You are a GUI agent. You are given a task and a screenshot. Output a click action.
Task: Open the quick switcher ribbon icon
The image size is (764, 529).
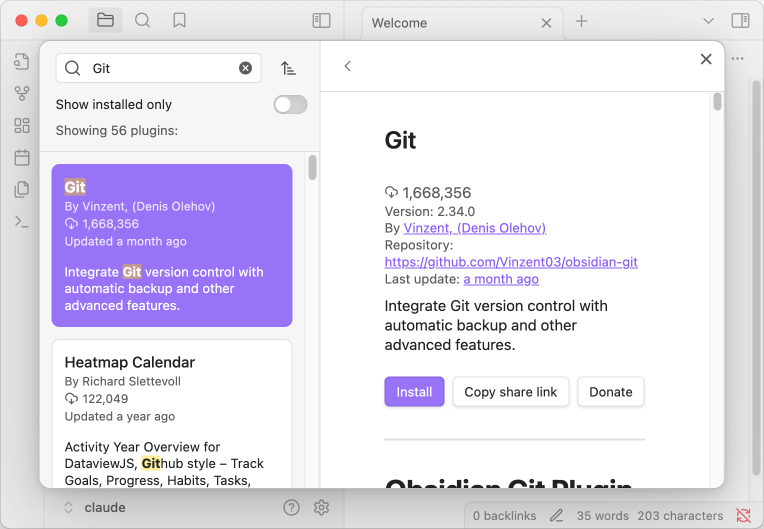click(21, 62)
